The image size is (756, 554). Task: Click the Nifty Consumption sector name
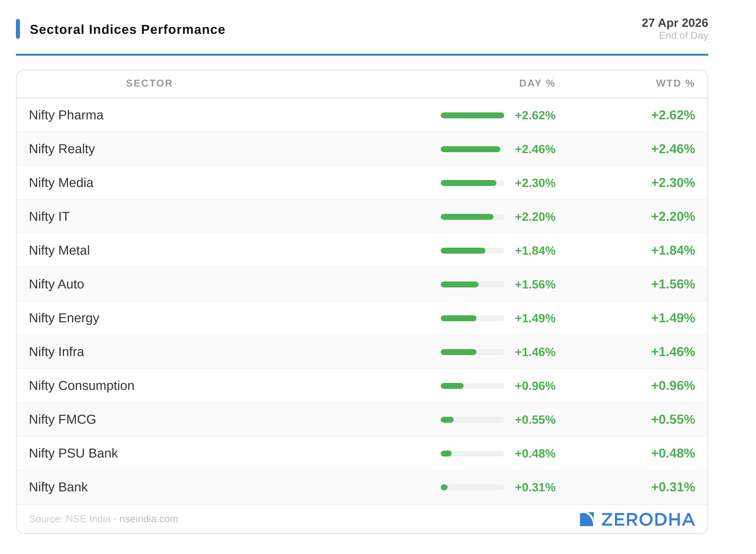tap(82, 386)
